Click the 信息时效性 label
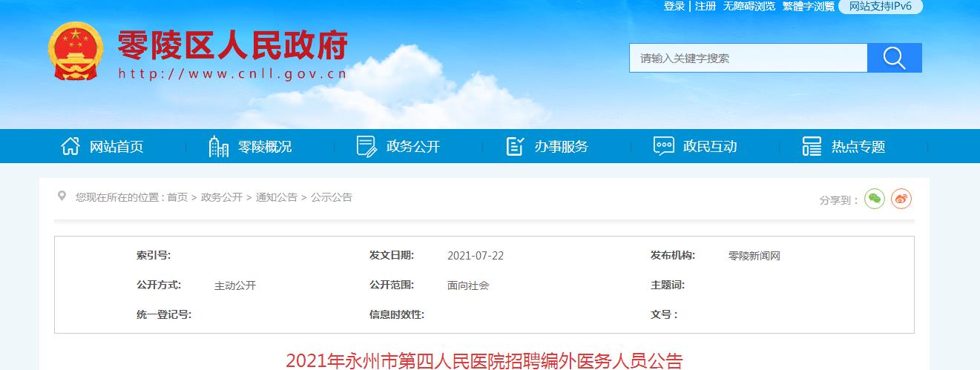This screenshot has width=980, height=370. [x=397, y=314]
